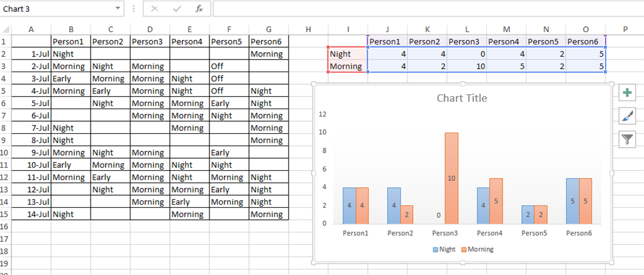Open the Chart Styles paintbrush button
Image resolution: width=644 pixels, height=275 pixels.
tap(627, 116)
